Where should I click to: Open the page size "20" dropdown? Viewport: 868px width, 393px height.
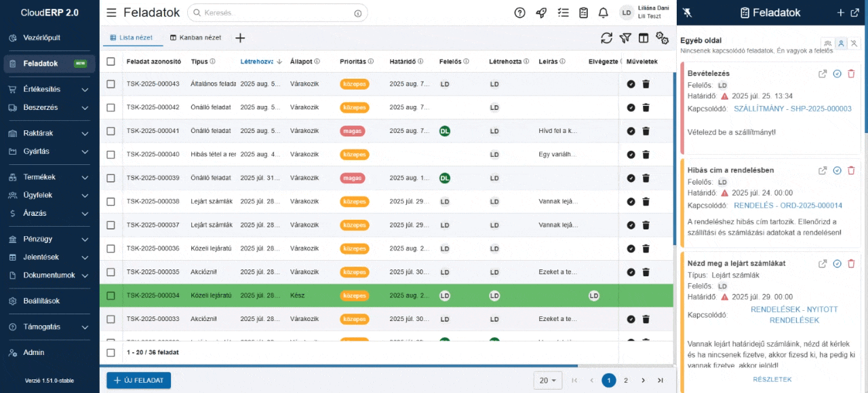click(547, 380)
